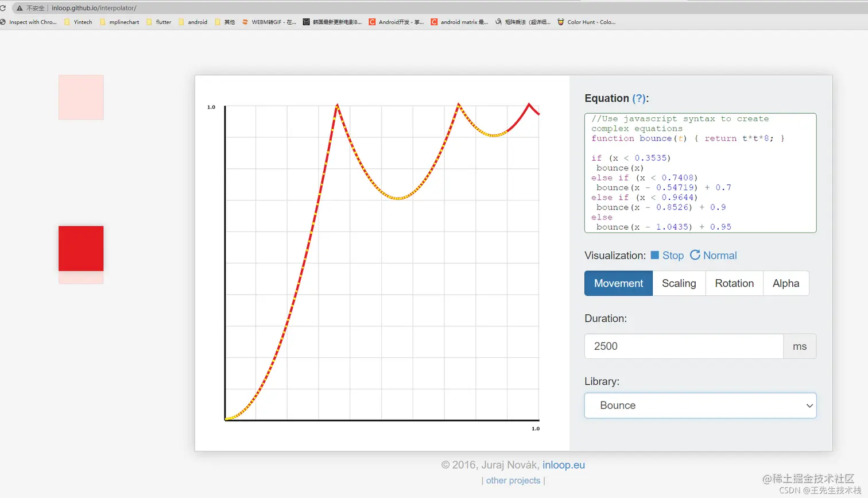Screen dimensions: 868x498
Task: Click the '© 2016, Juraj Novák' text
Action: 490,465
